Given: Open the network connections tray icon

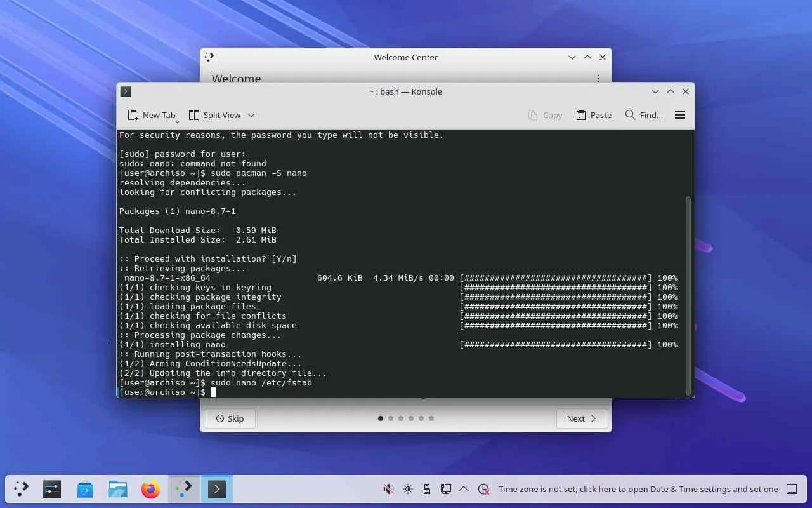Looking at the screenshot, I should coord(446,489).
